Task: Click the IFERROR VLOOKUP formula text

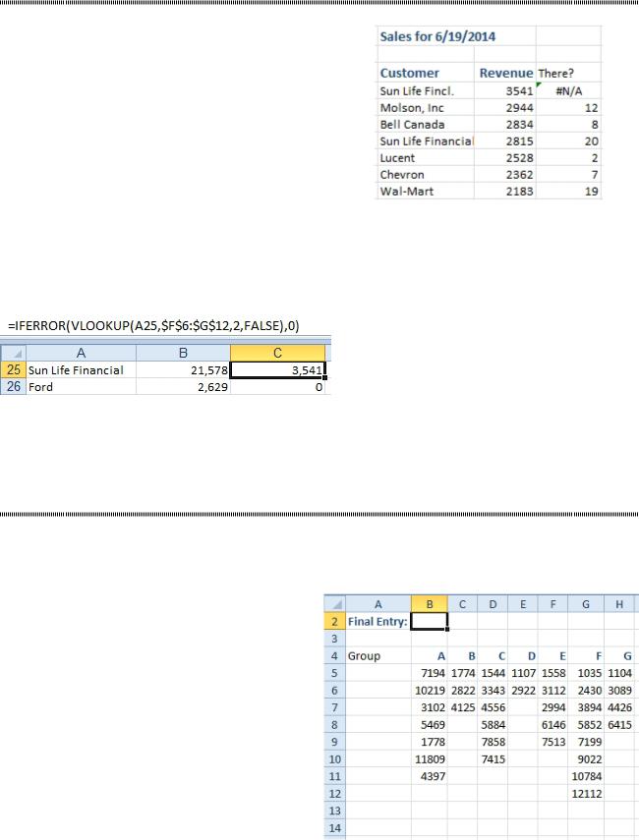Action: [153, 326]
